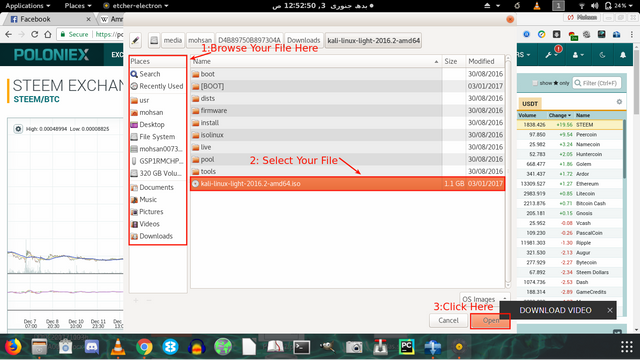Select kali-linux-light-2016.2-amd64.iso file
640x360 pixels.
pos(347,184)
